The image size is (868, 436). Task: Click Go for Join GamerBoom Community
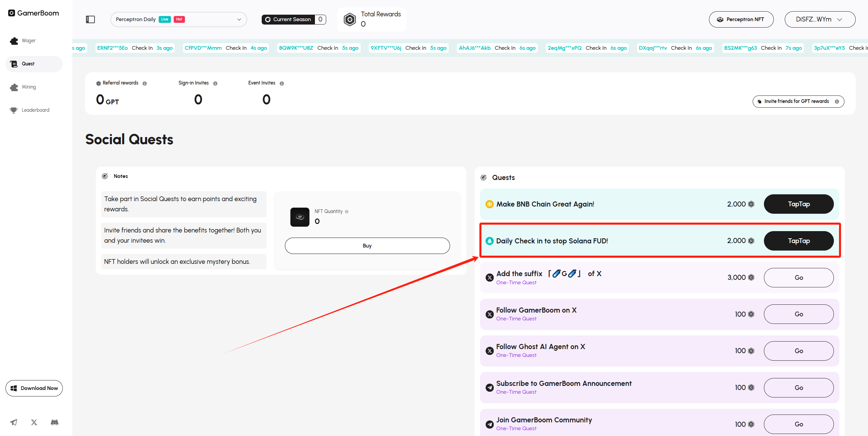(x=799, y=424)
